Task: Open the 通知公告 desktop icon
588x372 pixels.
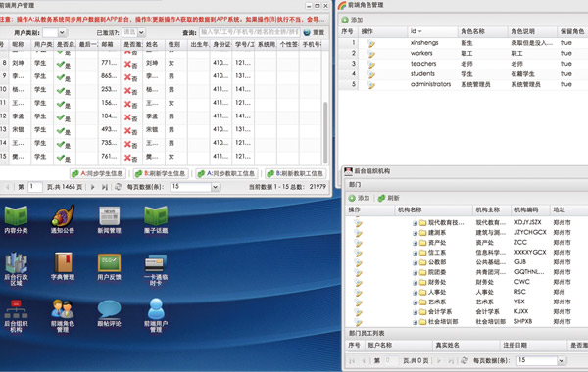Action: click(63, 220)
